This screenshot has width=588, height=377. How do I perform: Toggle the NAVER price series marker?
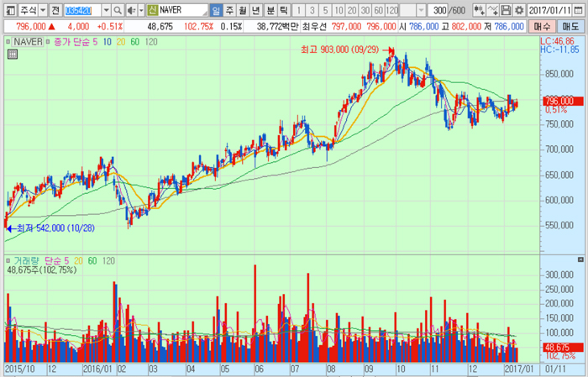[x=8, y=41]
